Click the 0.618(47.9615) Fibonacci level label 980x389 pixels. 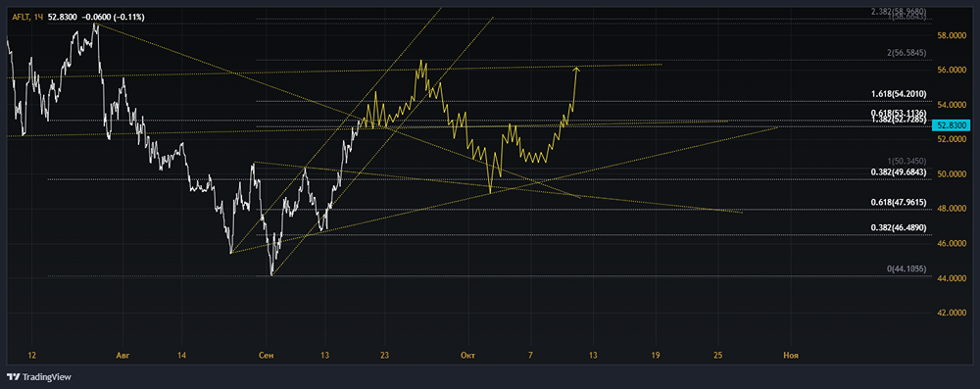pos(899,203)
